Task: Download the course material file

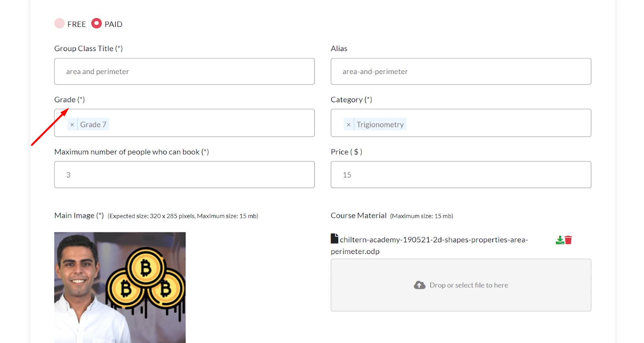Action: pyautogui.click(x=560, y=240)
